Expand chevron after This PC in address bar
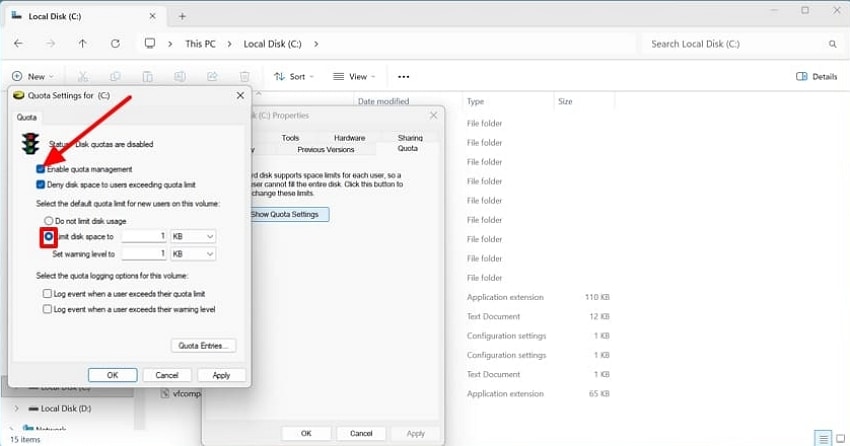 pos(229,44)
